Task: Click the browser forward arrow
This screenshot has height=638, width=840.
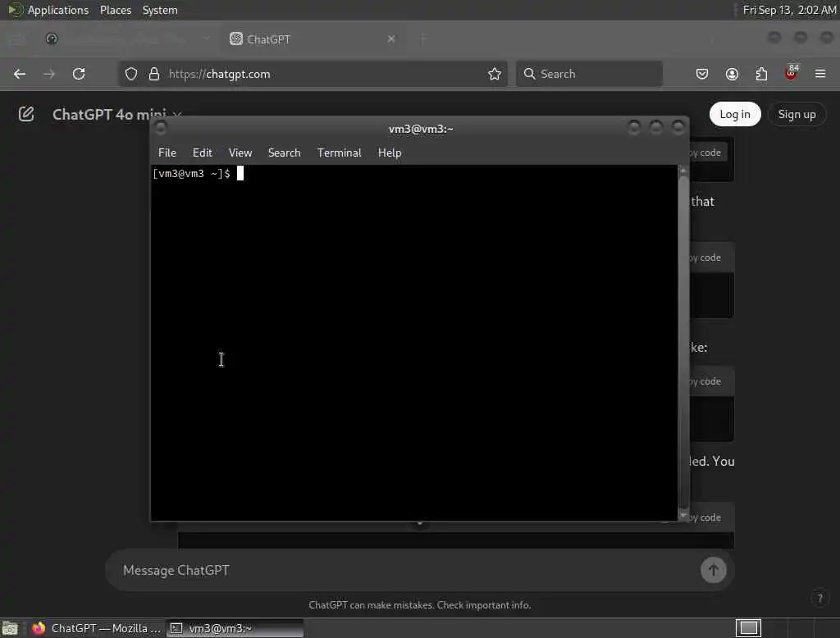Action: 49,74
